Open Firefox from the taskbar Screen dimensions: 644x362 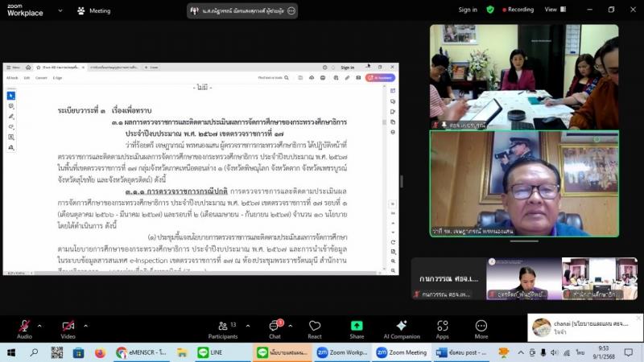click(x=100, y=352)
